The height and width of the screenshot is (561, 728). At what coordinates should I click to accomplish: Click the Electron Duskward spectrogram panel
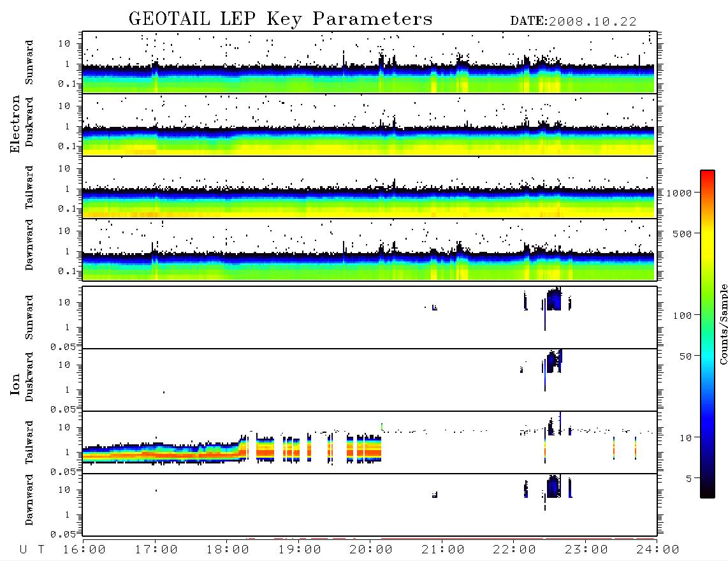370,124
